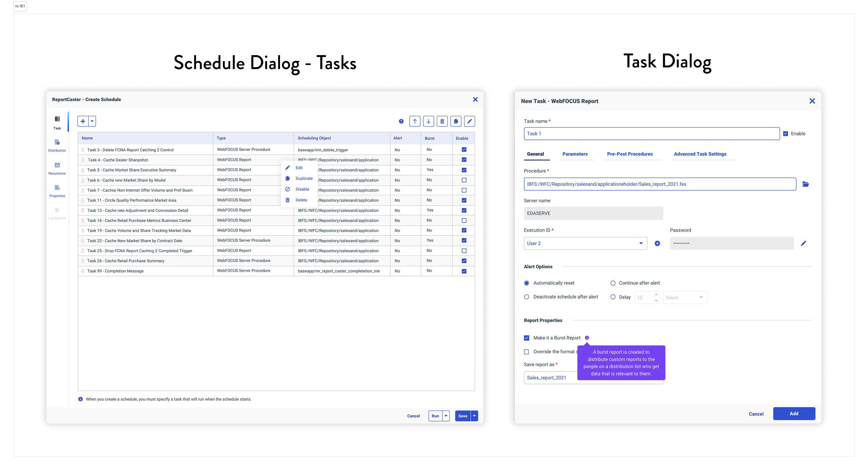This screenshot has width=868, height=470.
Task: Expand the Save button dropdown arrow
Action: coord(474,416)
